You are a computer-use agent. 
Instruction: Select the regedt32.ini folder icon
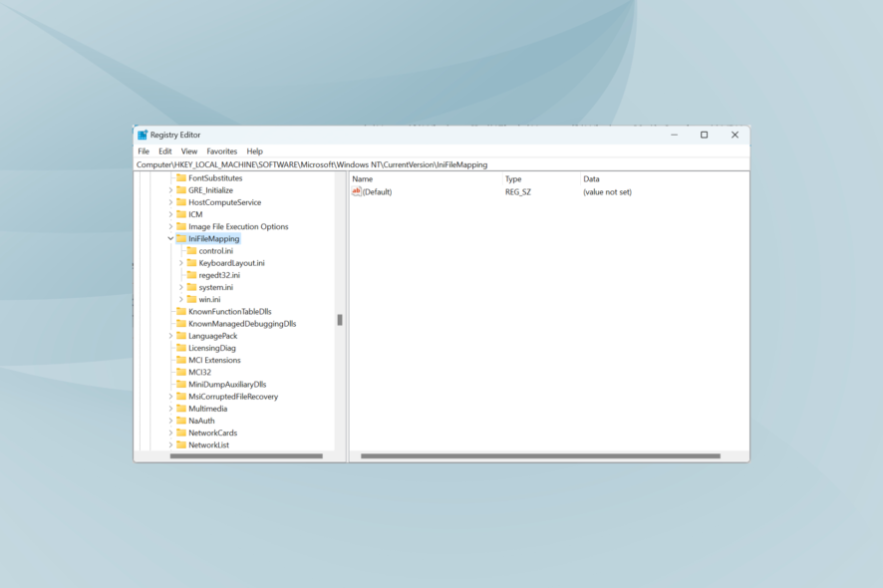191,275
